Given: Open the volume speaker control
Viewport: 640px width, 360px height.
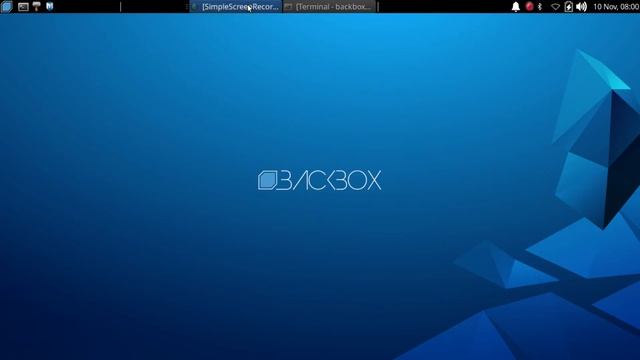Looking at the screenshot, I should 582,7.
